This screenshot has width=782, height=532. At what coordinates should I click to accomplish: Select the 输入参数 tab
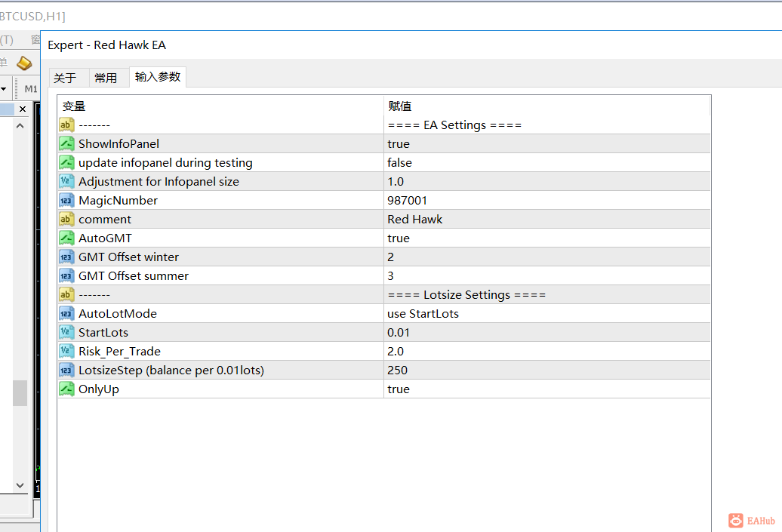tap(158, 77)
